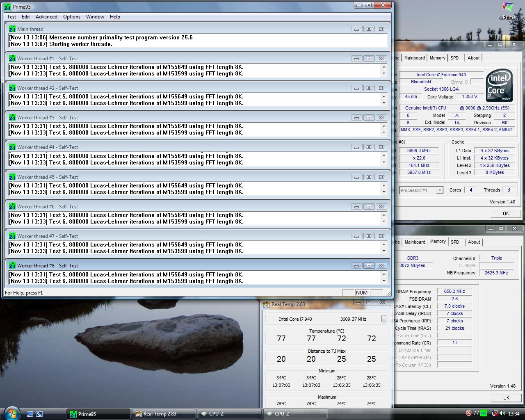The height and width of the screenshot is (420, 525).
Task: Open the Window menu in Prime95
Action: [95, 17]
